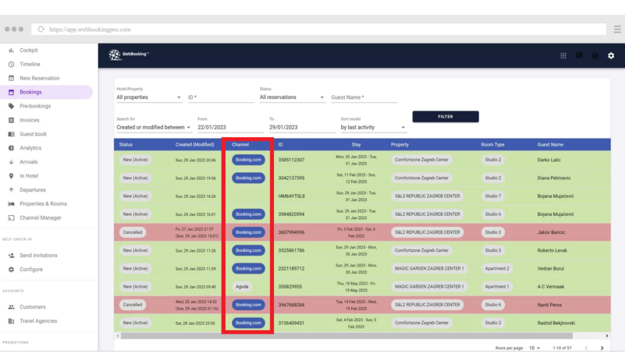Viewport: 625px width, 364px height.
Task: Click the Invoices icon in sidebar
Action: (x=11, y=121)
